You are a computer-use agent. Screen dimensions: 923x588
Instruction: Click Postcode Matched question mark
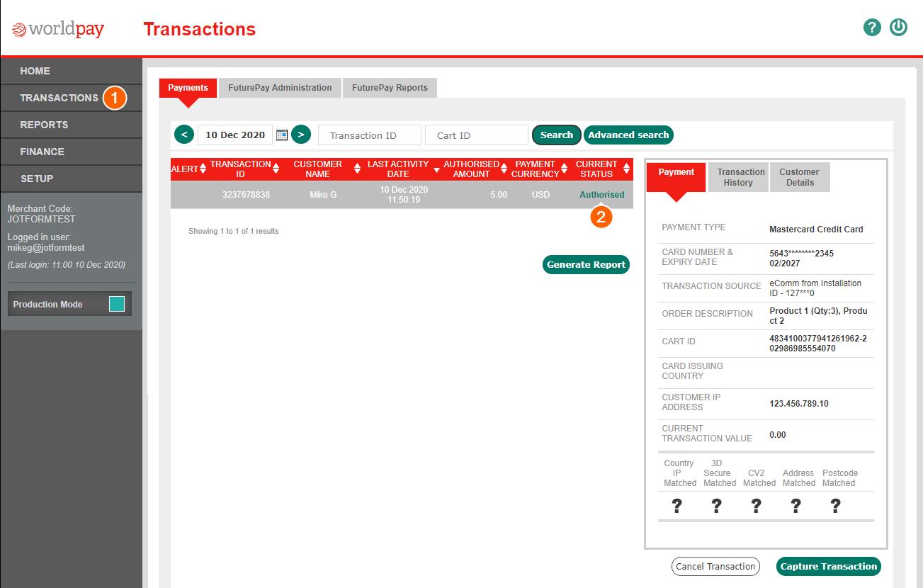[x=836, y=506]
